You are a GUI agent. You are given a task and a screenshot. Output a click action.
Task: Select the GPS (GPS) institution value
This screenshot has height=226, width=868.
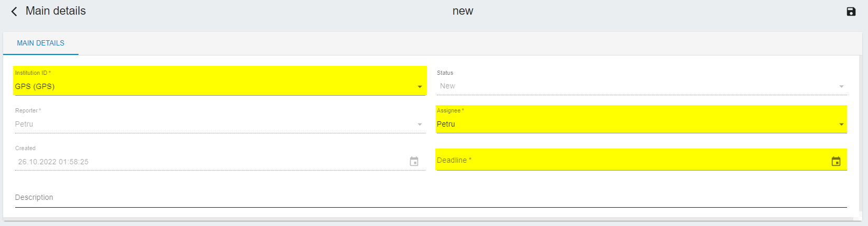pos(35,86)
